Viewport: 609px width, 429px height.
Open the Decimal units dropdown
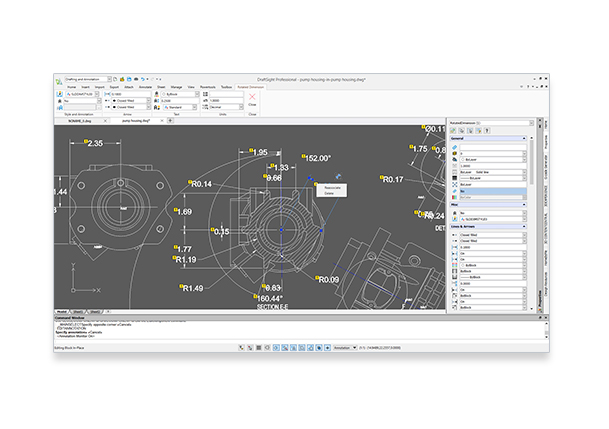coord(241,107)
